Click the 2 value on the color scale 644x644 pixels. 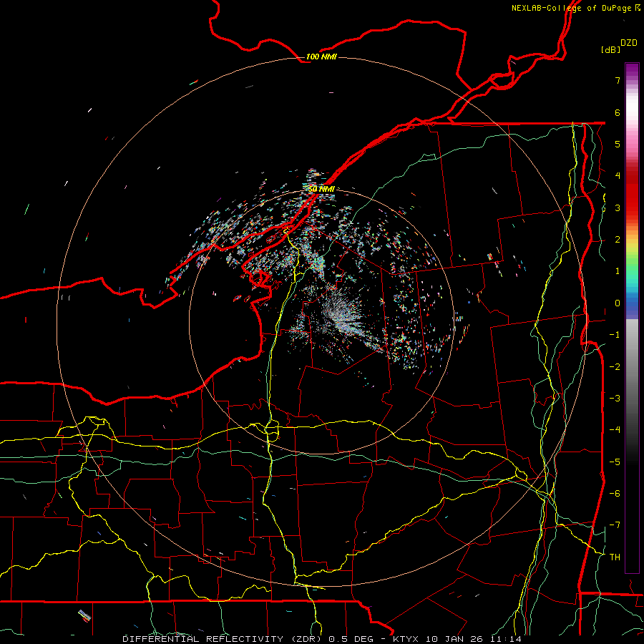(618, 240)
